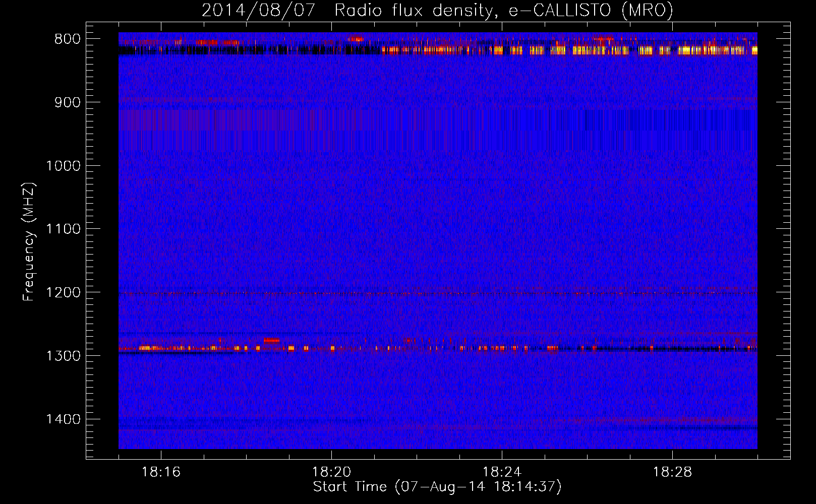Click the 800 frequency tick label

pos(68,39)
